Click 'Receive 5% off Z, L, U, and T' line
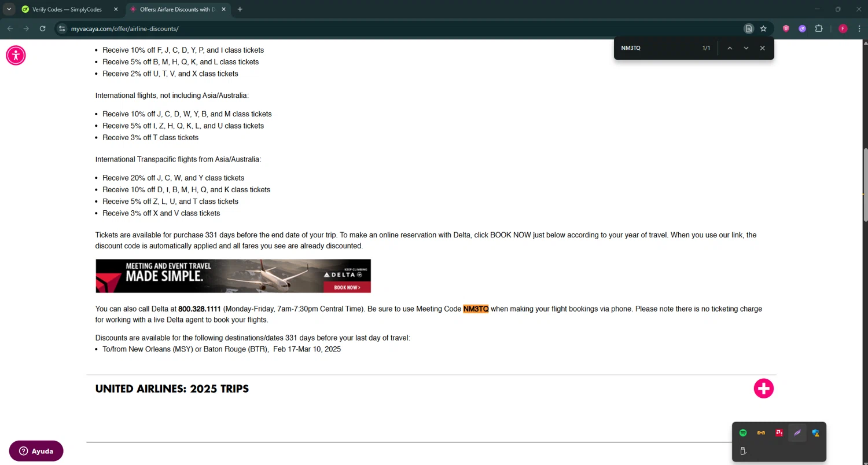 click(x=170, y=202)
